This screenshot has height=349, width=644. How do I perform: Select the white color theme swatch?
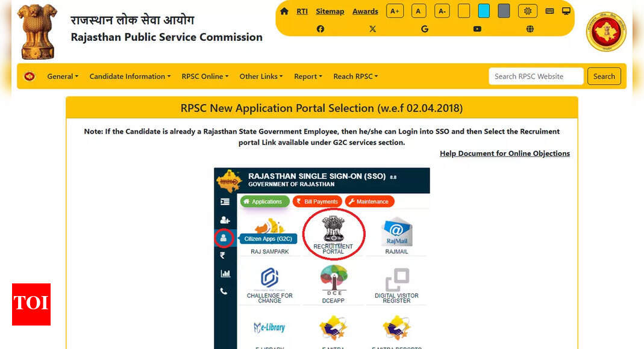coord(464,11)
